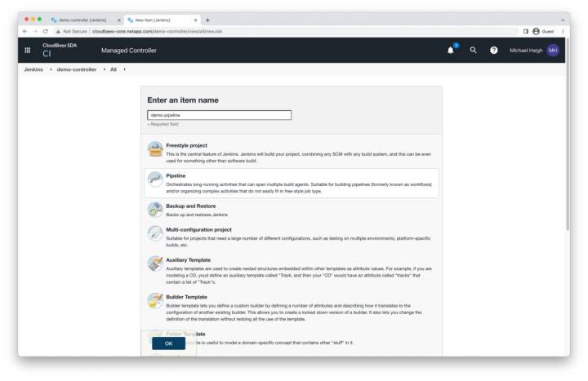Go to Jenkins breadcrumb link

tap(33, 69)
